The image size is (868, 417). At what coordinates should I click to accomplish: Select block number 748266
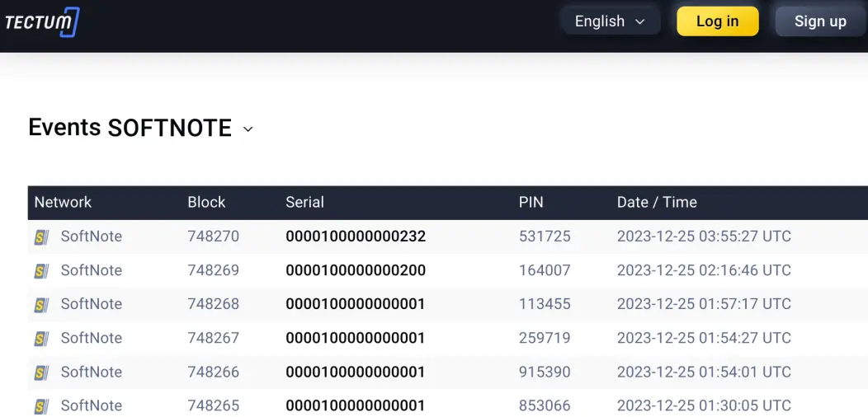coord(213,372)
